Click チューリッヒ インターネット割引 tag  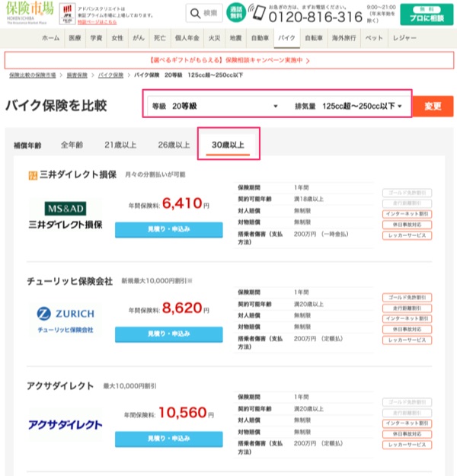[x=407, y=319]
